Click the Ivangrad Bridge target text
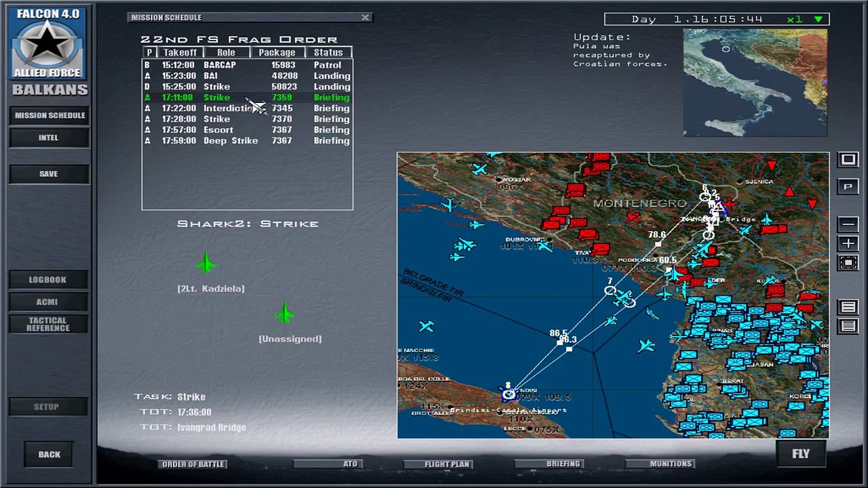868x488 pixels. tap(212, 428)
